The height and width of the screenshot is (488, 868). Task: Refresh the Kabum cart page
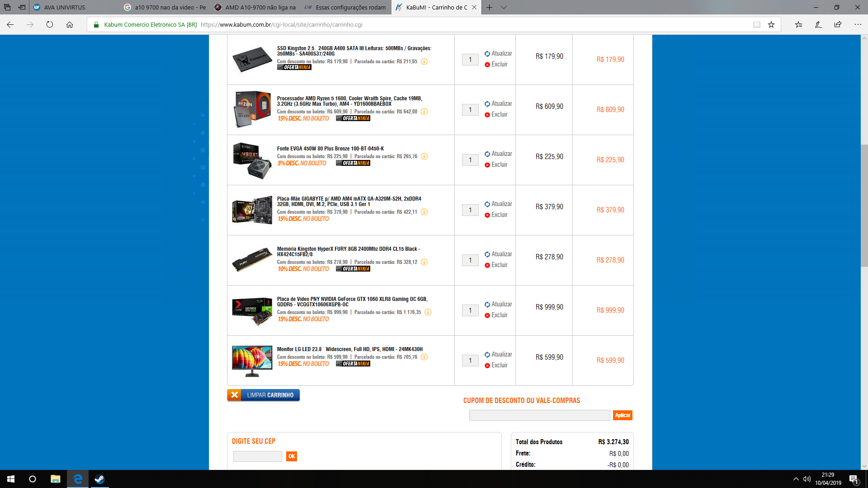50,24
